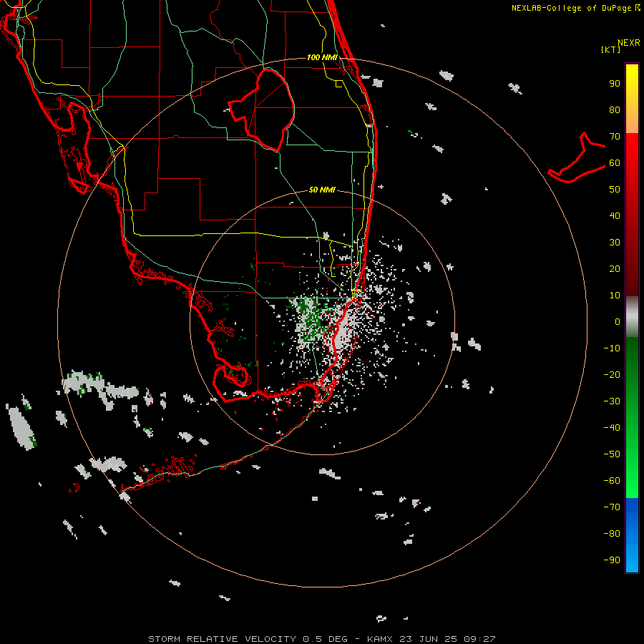Click the Lake Okeechobee outline on the map
The width and height of the screenshot is (644, 644).
coord(262,109)
